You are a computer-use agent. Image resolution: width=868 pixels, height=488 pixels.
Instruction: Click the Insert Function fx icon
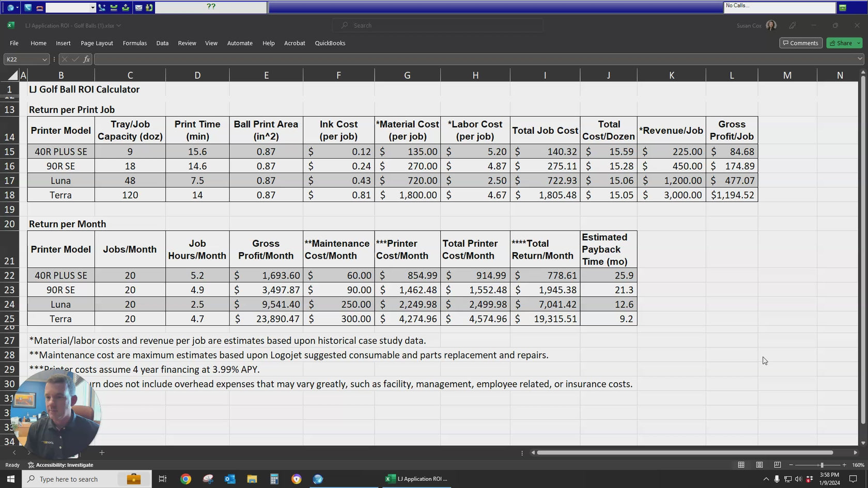point(86,59)
